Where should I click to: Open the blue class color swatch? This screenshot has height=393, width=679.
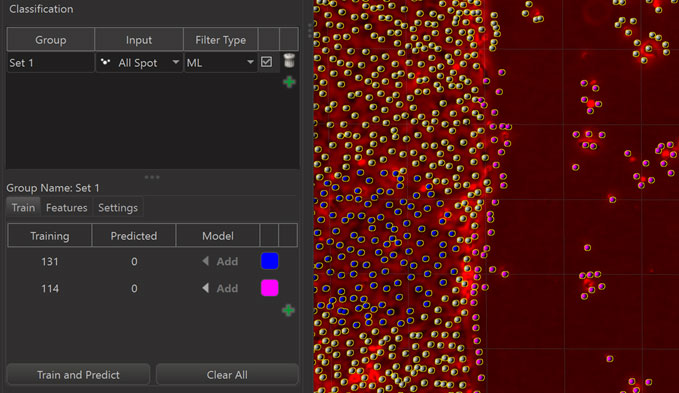point(269,261)
